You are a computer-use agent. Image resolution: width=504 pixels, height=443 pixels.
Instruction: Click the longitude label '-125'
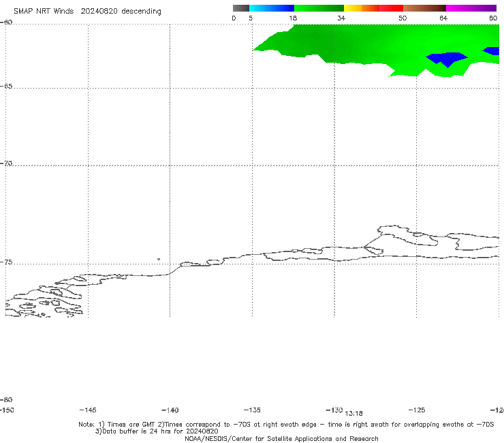(x=417, y=410)
